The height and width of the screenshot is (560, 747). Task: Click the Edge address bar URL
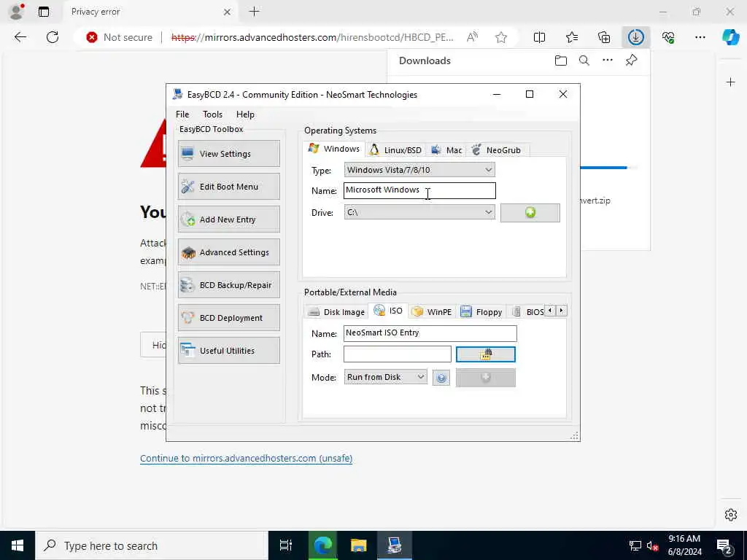(312, 37)
